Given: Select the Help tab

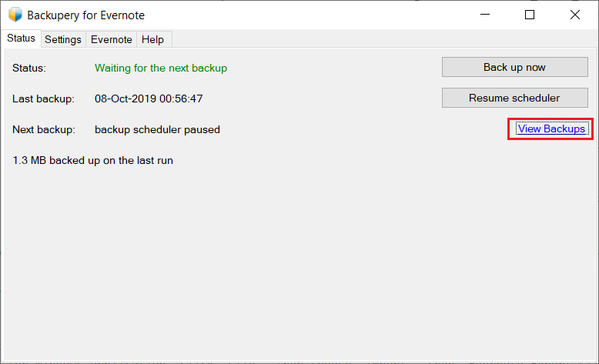Looking at the screenshot, I should (x=152, y=39).
